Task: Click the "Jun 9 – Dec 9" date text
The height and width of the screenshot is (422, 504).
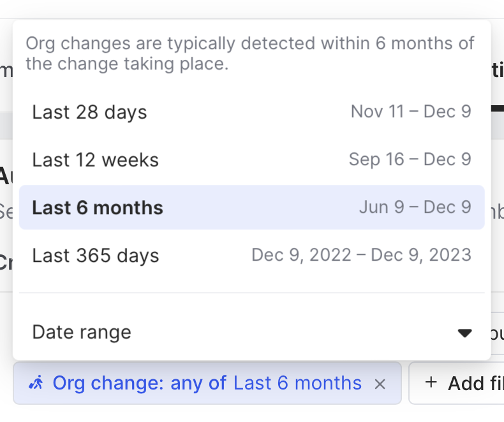Action: tap(415, 207)
